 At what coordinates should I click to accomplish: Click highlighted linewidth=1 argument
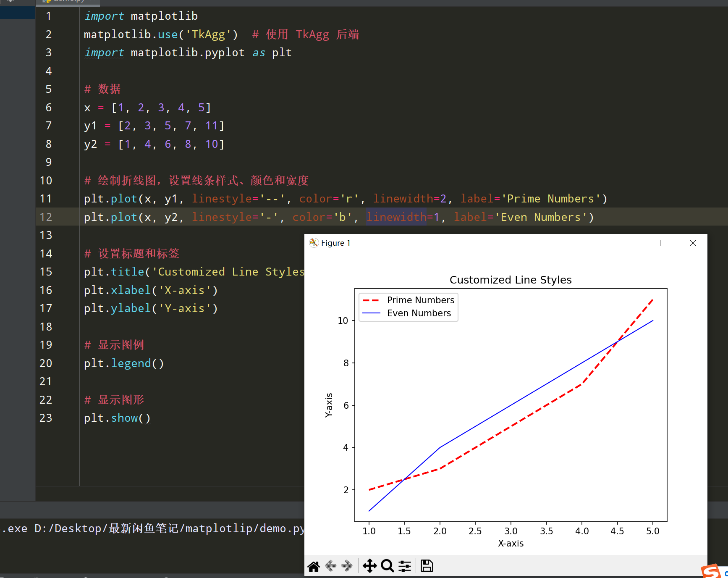click(x=403, y=217)
